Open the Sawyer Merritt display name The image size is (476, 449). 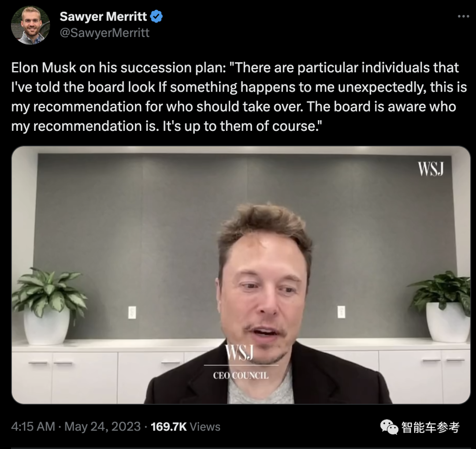103,16
